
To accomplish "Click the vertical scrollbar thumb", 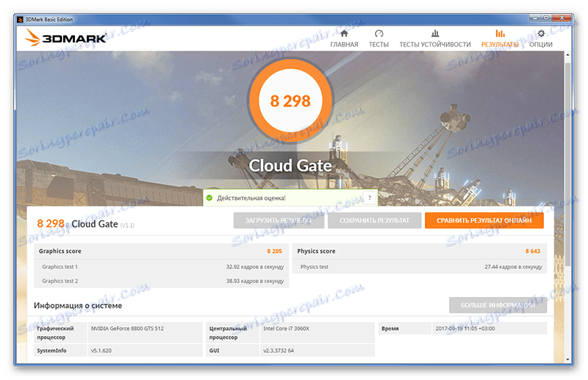I will coord(567,164).
